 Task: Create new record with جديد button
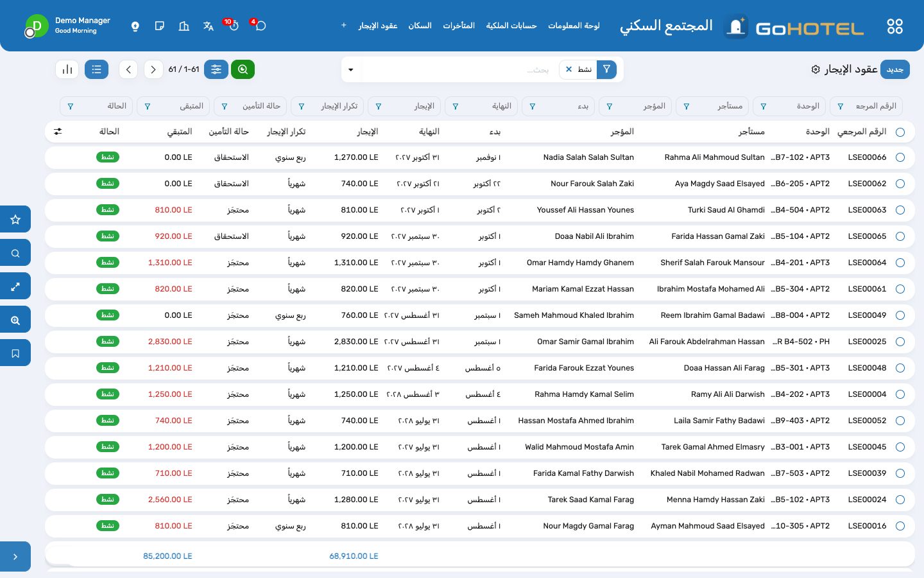pyautogui.click(x=895, y=69)
